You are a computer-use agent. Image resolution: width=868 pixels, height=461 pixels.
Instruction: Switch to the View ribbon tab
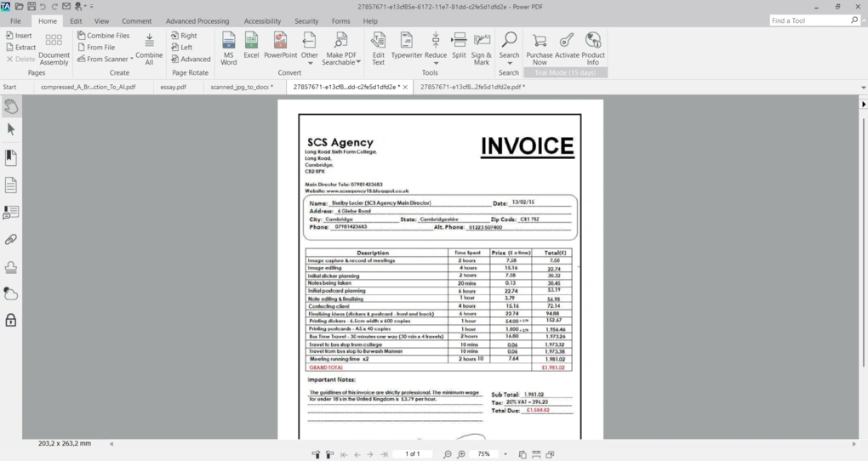pos(101,21)
